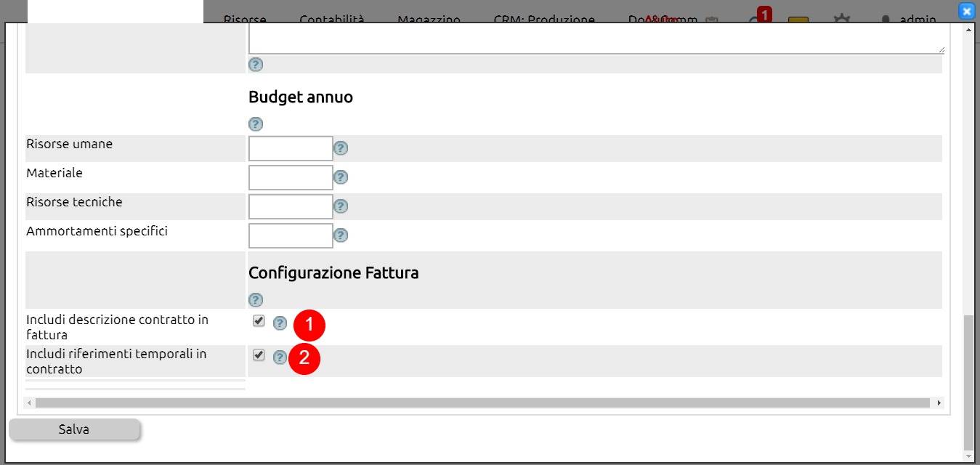Click the horizontal scrollbar right arrow
The image size is (980, 465).
[939, 403]
